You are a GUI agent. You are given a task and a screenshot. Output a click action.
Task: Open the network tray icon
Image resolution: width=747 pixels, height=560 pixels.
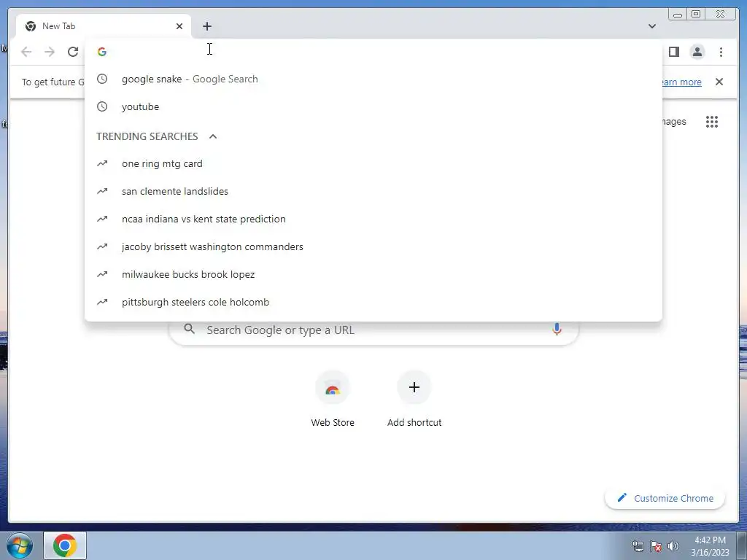click(x=638, y=546)
